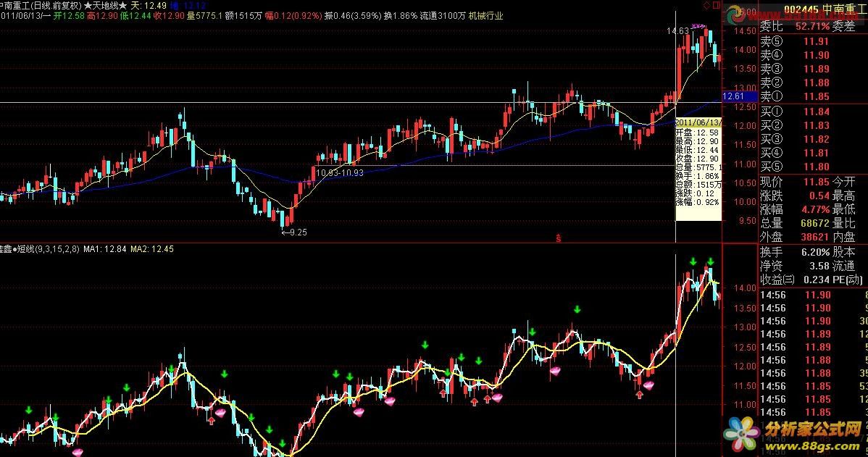The width and height of the screenshot is (868, 457).
Task: Click the 涨跌 0.54 quote row
Action: point(795,196)
